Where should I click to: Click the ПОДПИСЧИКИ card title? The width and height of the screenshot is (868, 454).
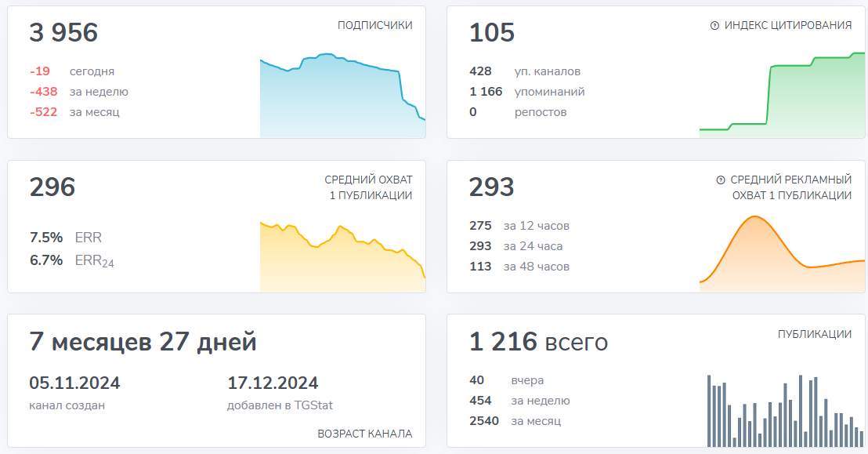(374, 26)
